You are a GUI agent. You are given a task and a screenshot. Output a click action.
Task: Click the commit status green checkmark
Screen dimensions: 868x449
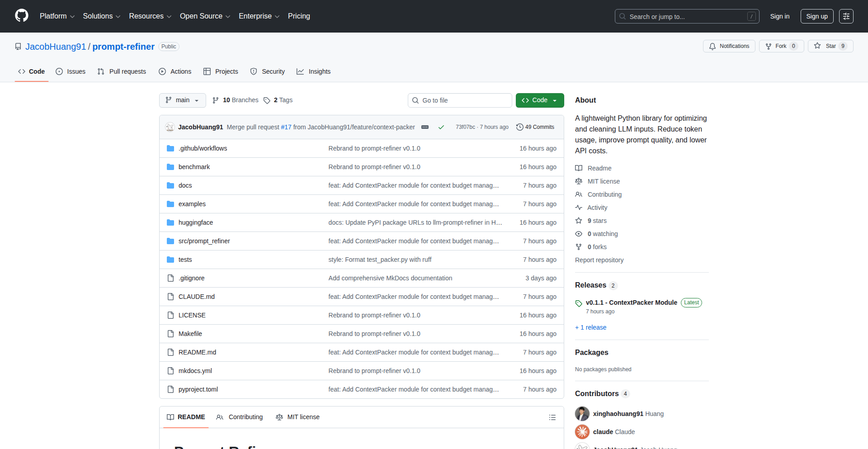point(441,128)
